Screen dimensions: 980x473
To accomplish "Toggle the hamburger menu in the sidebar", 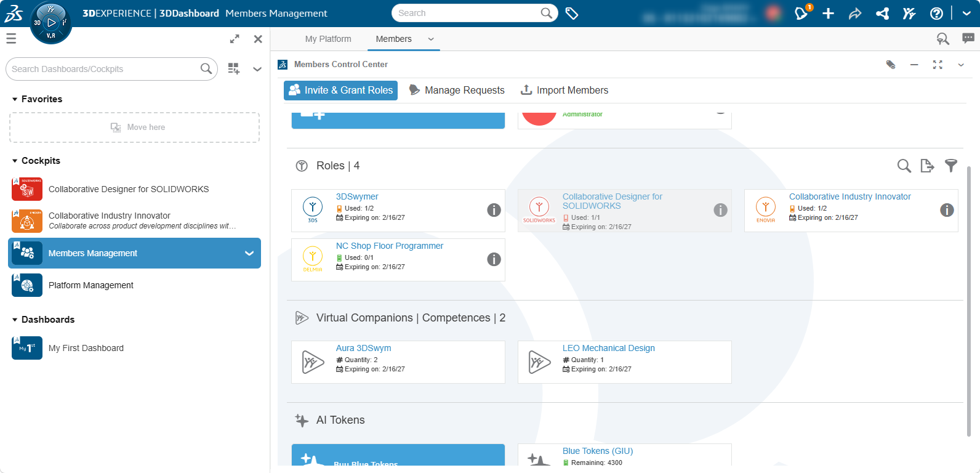I will pyautogui.click(x=11, y=39).
